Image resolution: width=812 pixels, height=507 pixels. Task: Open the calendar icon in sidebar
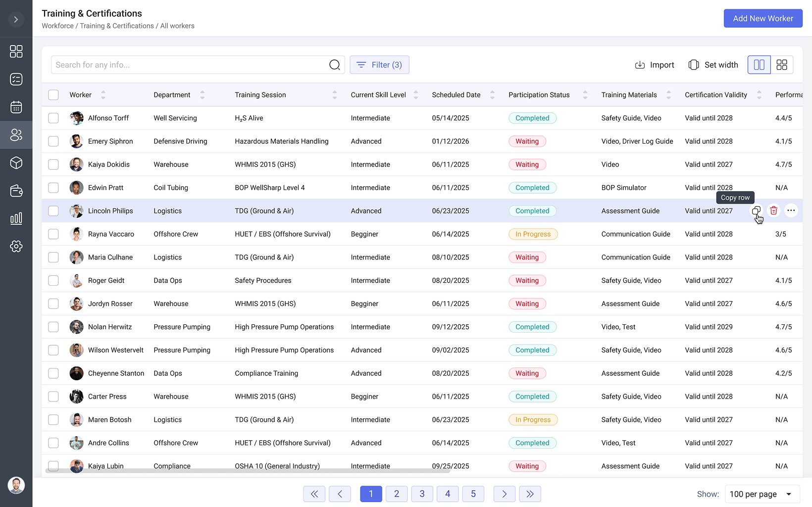pos(16,107)
